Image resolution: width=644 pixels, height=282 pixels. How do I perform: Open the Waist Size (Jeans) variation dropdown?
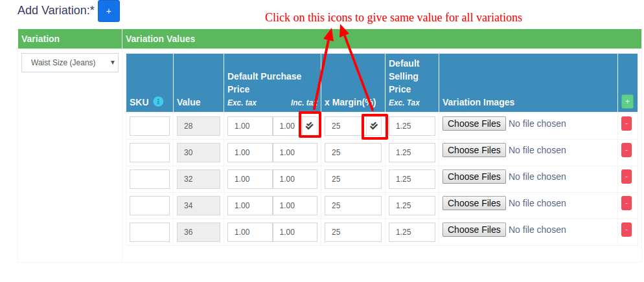click(70, 63)
